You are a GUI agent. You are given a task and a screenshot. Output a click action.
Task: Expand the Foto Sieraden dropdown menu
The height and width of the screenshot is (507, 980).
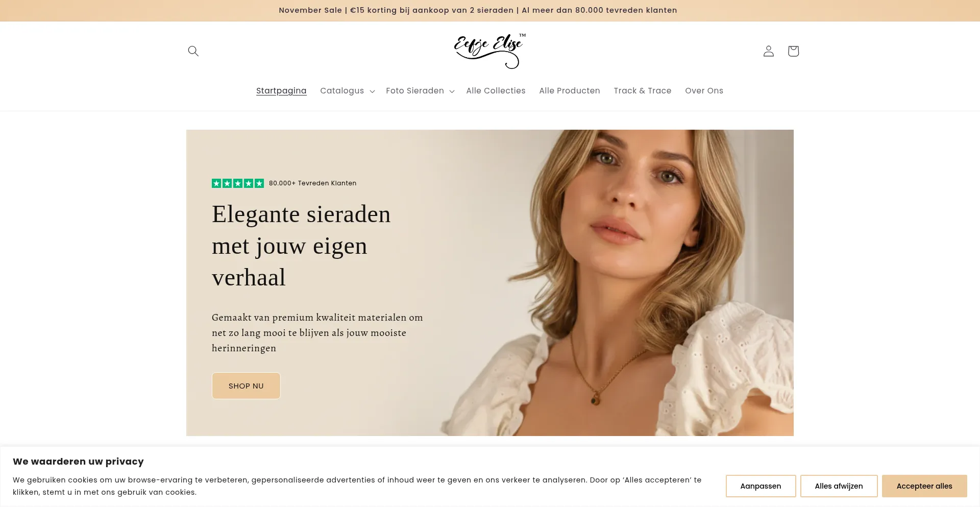(420, 91)
